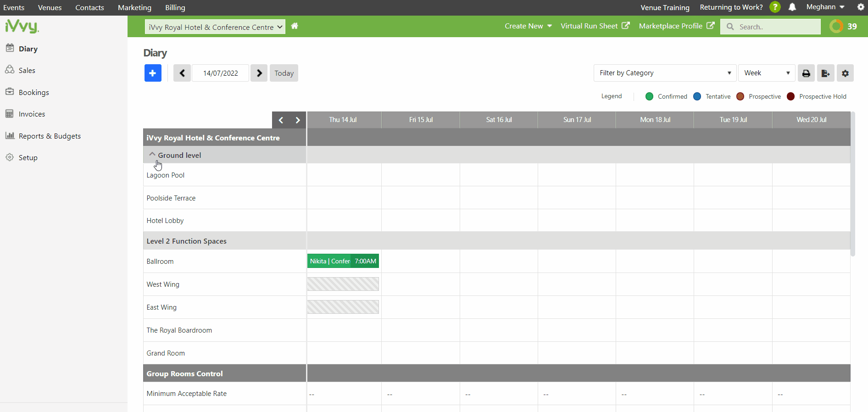Open the help question mark icon
Image resolution: width=868 pixels, height=412 pixels.
point(775,7)
